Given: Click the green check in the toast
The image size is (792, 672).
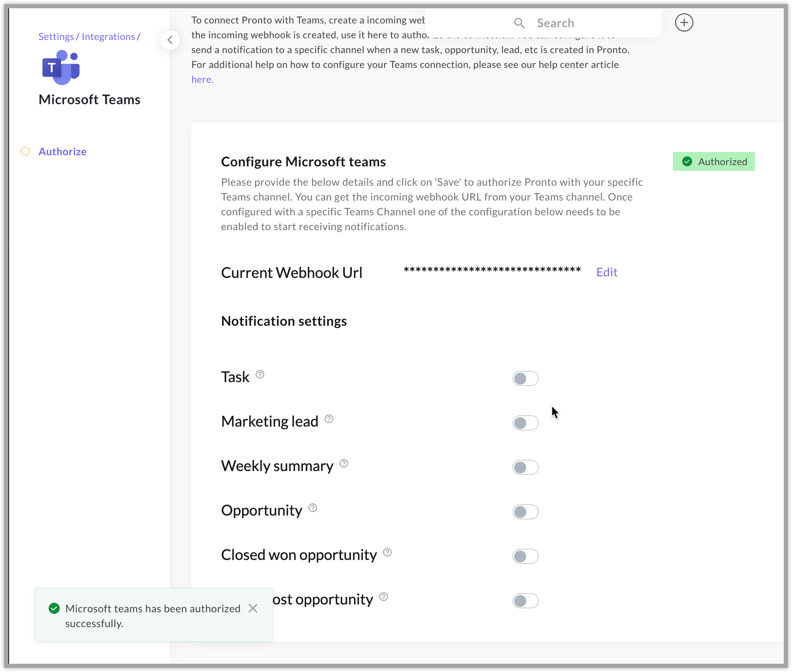Looking at the screenshot, I should tap(54, 608).
